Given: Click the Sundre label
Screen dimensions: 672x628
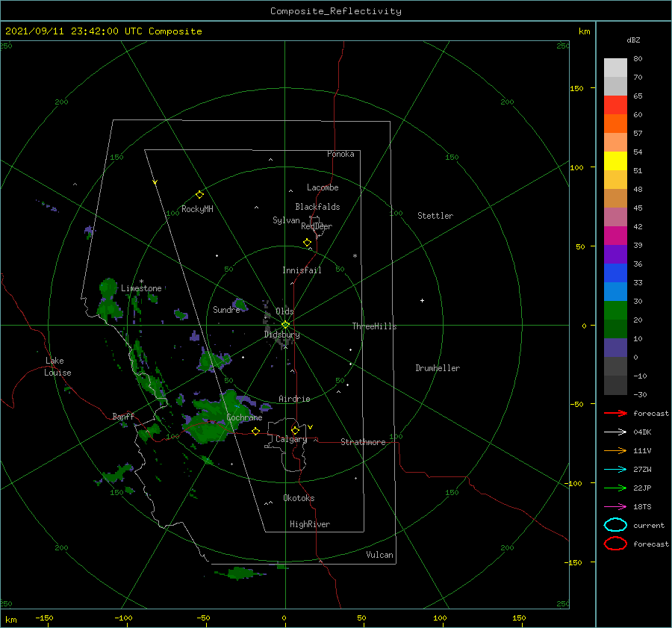Looking at the screenshot, I should tap(226, 309).
